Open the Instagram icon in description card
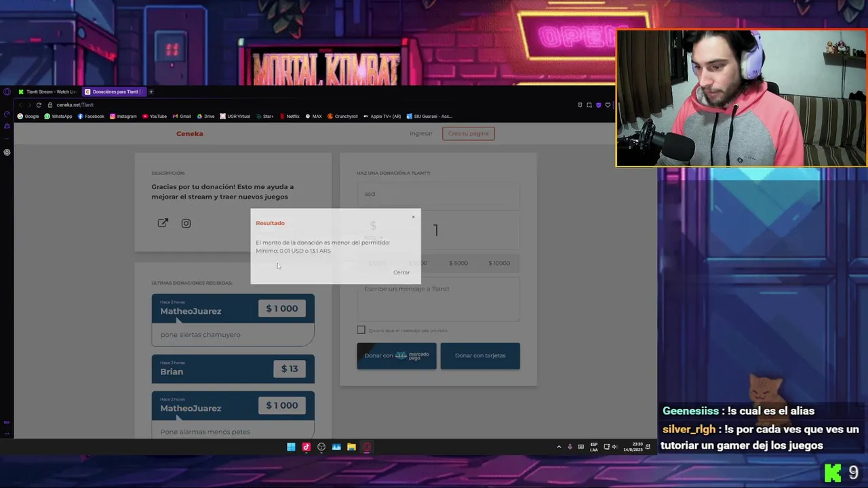The width and height of the screenshot is (868, 488). click(186, 223)
